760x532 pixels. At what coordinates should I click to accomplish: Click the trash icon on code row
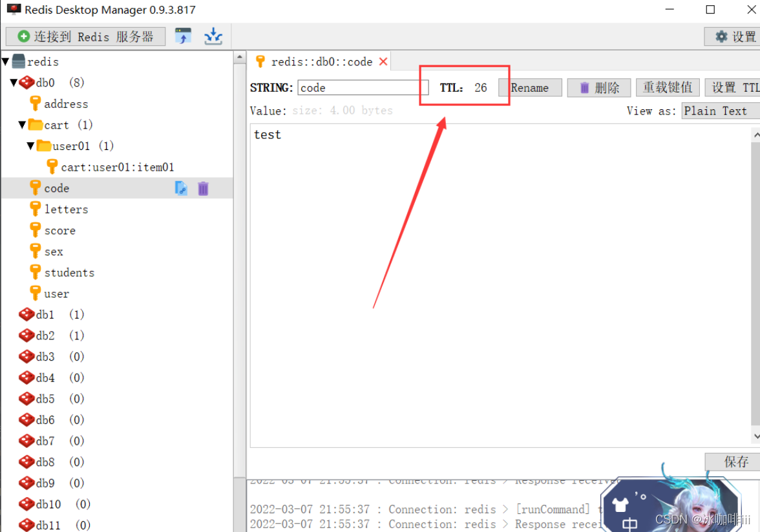pyautogui.click(x=203, y=188)
